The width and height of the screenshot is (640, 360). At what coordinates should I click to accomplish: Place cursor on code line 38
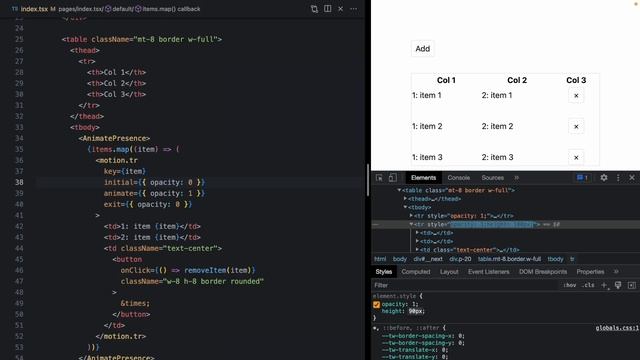[x=200, y=182]
